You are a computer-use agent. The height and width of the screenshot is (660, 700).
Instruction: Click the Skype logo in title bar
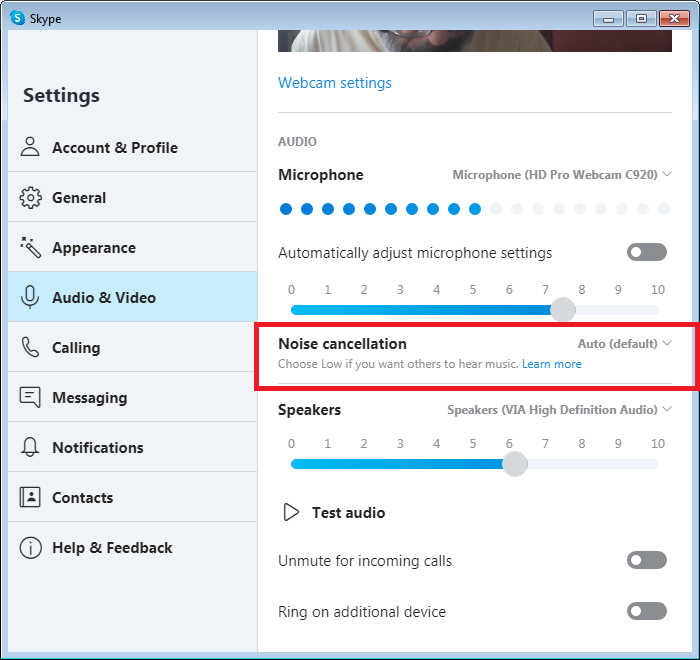[x=17, y=18]
